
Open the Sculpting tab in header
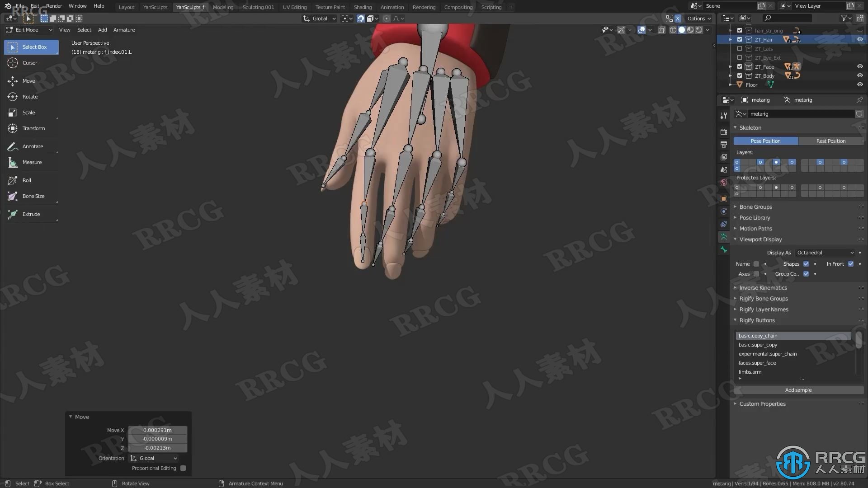(258, 7)
